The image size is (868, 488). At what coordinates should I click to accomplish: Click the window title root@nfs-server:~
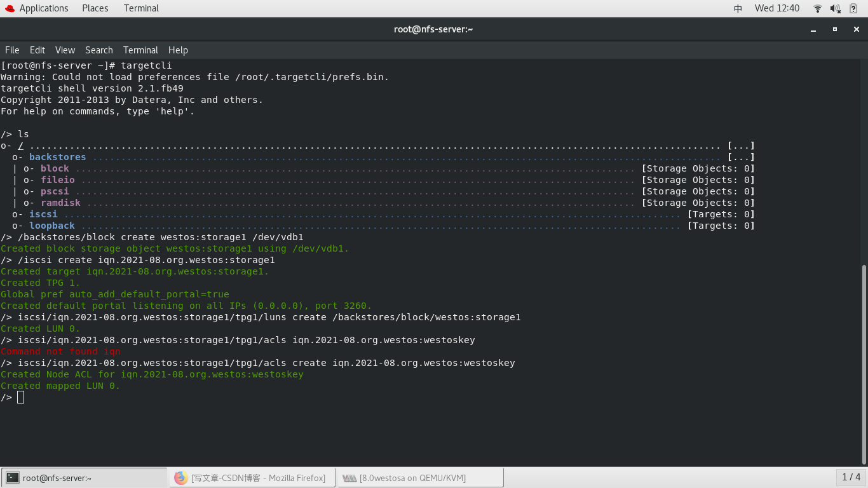click(433, 29)
